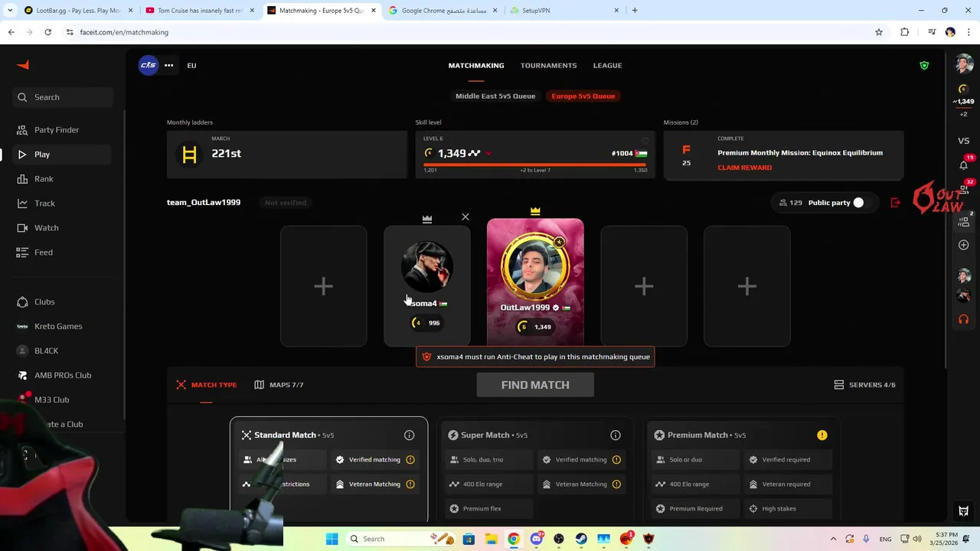Select the Standard Match card

pyautogui.click(x=329, y=469)
